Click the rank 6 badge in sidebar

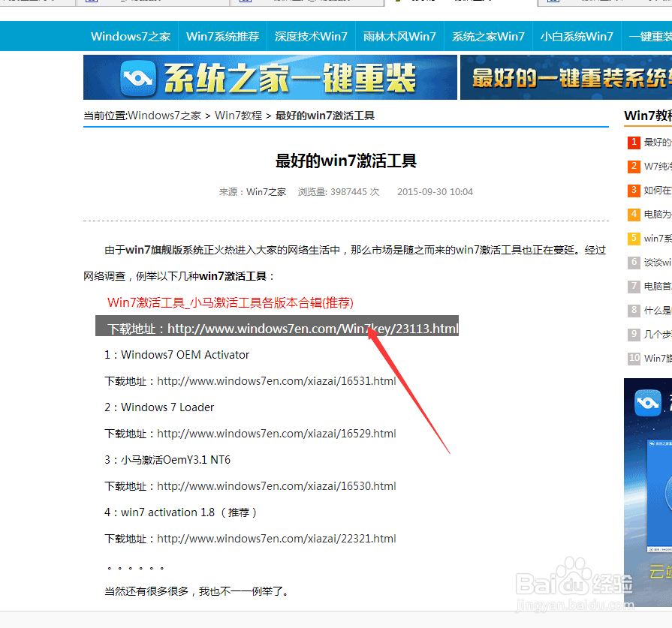634,262
